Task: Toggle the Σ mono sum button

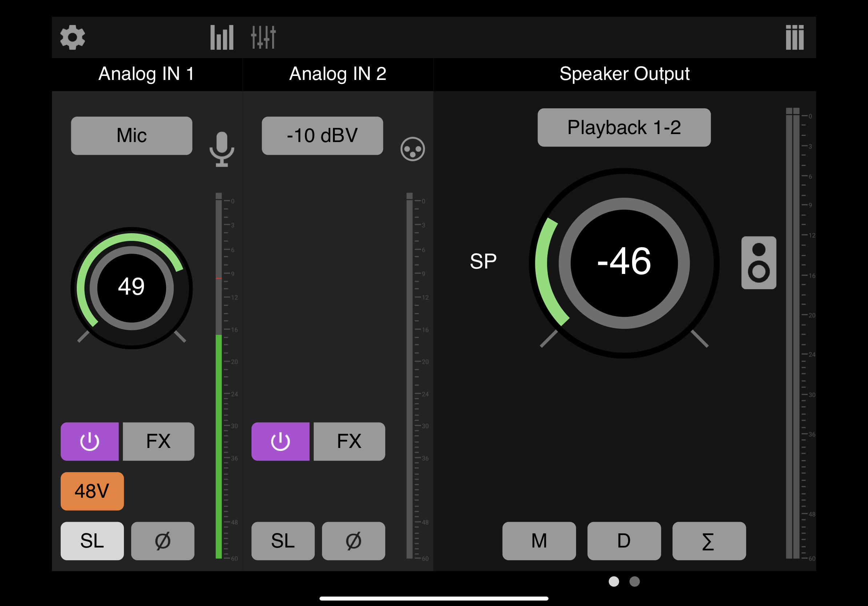Action: tap(709, 541)
